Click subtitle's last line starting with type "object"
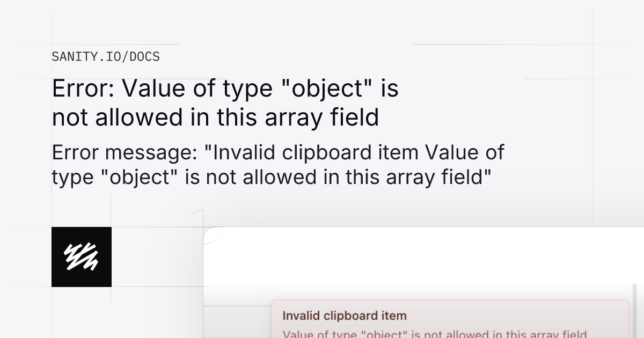 pos(272,177)
